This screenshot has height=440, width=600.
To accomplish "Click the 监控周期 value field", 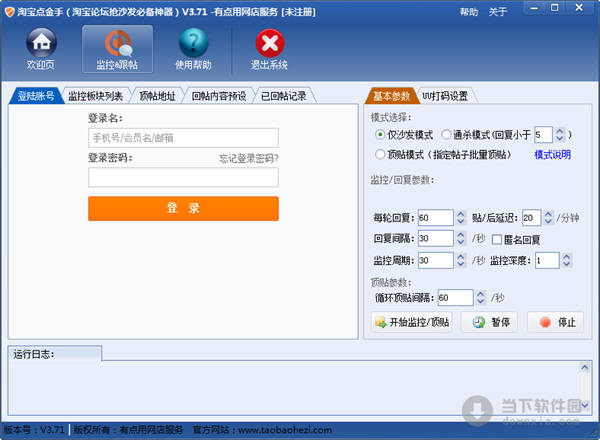I will pos(435,261).
